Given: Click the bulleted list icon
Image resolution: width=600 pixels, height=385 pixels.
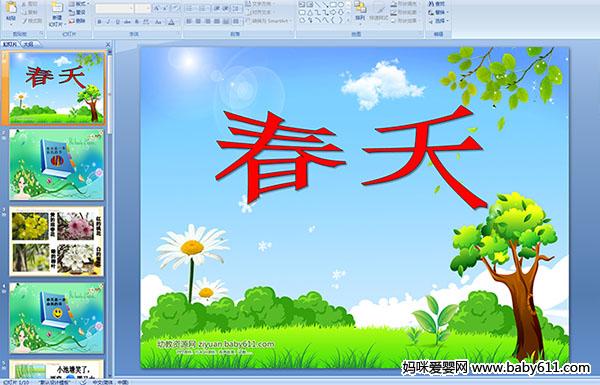Looking at the screenshot, I should [190, 8].
